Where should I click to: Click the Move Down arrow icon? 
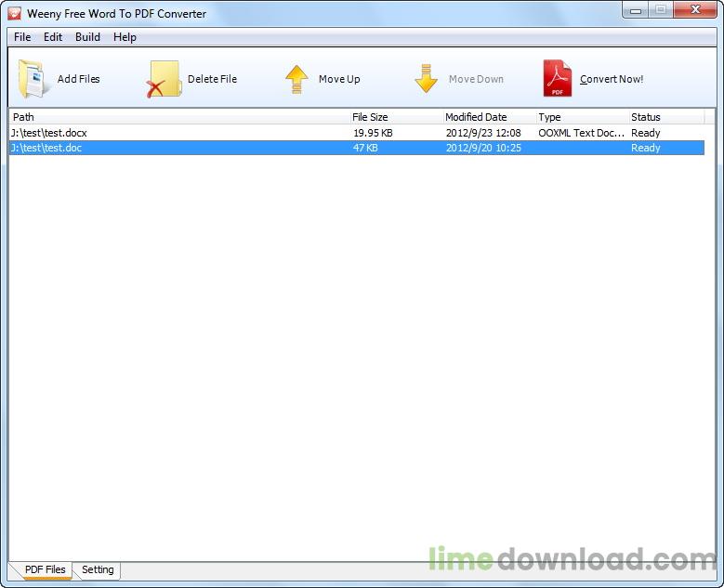click(426, 78)
